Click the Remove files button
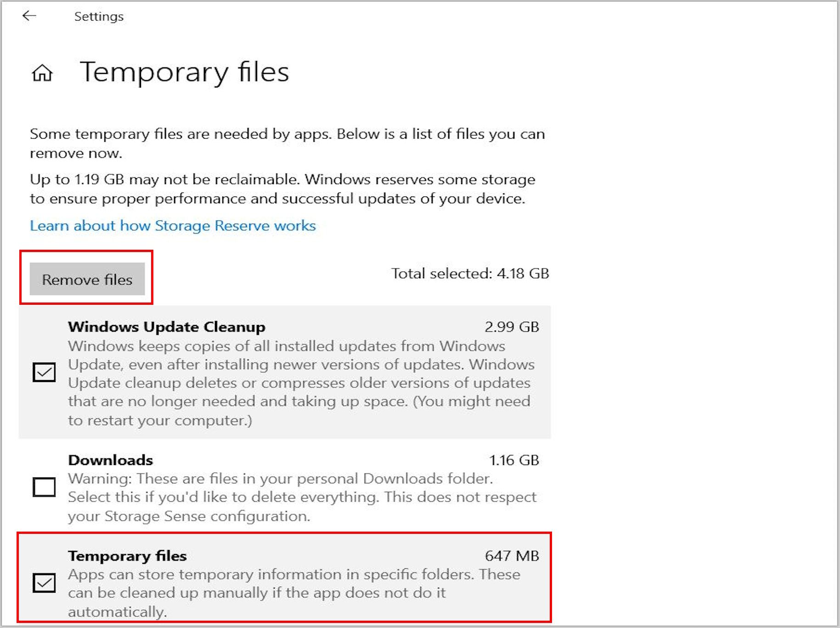 [x=87, y=279]
